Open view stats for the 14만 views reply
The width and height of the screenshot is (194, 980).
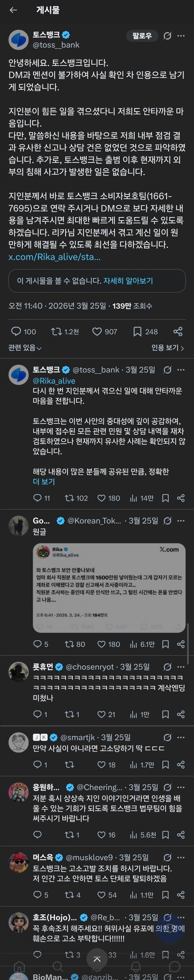[x=142, y=498]
